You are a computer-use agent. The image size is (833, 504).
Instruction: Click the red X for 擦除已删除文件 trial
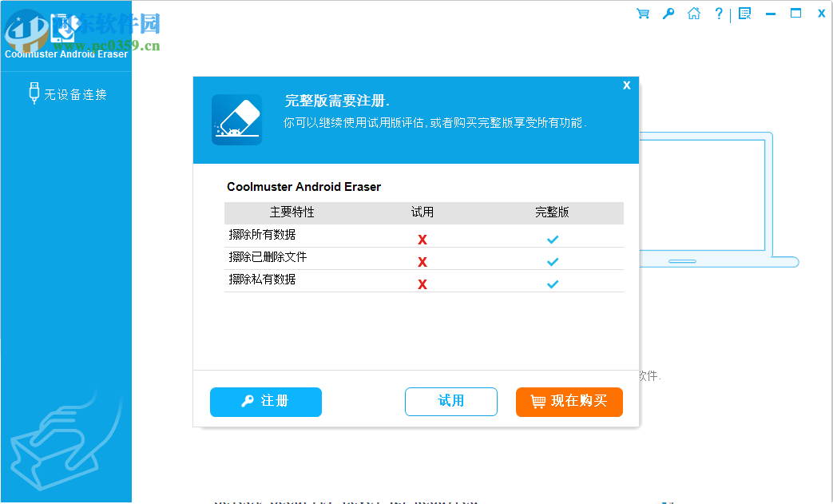(x=422, y=260)
